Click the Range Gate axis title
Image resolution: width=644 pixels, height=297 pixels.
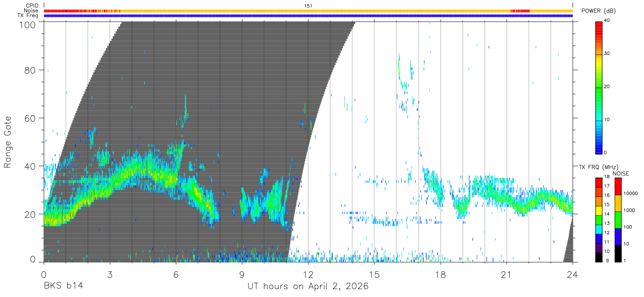[8, 142]
